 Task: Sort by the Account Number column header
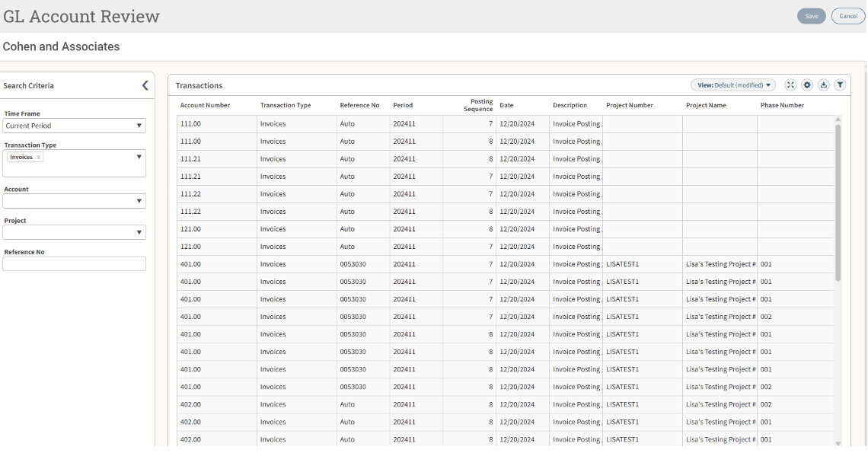point(205,105)
